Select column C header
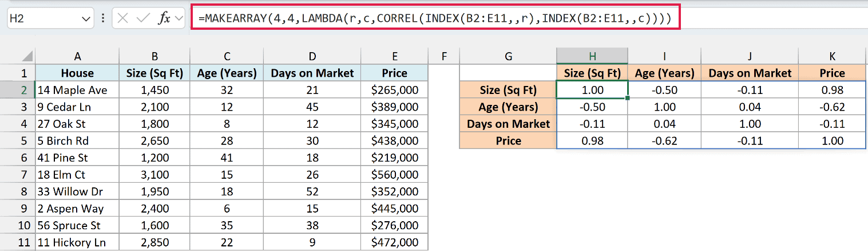Viewport: 868px width, 251px height. tap(227, 56)
